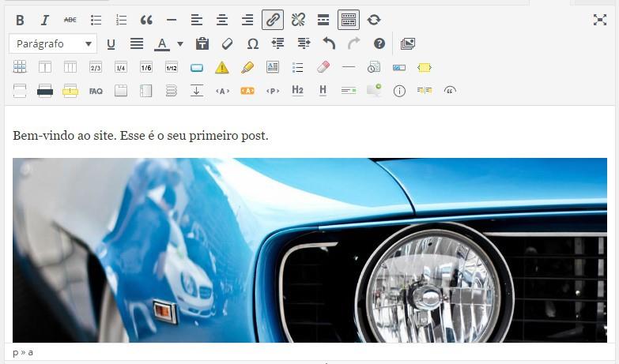The height and width of the screenshot is (364, 619).
Task: Remove the link with unlink icon
Action: point(298,20)
